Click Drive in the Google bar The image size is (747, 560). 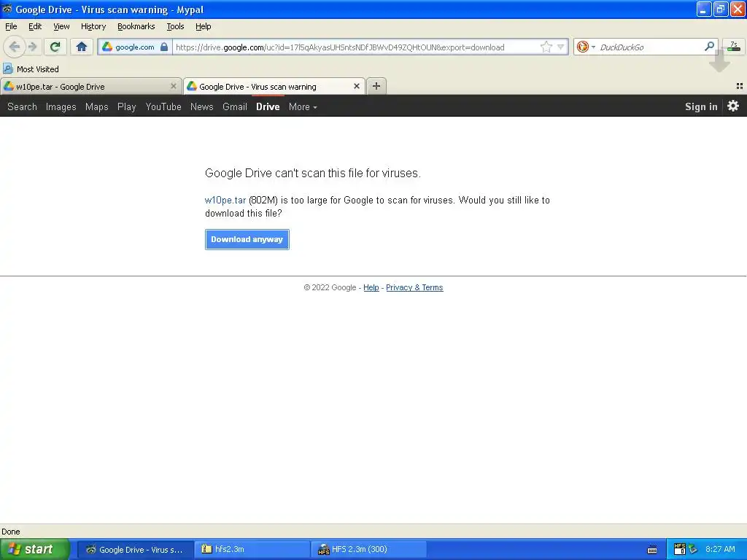click(x=268, y=106)
